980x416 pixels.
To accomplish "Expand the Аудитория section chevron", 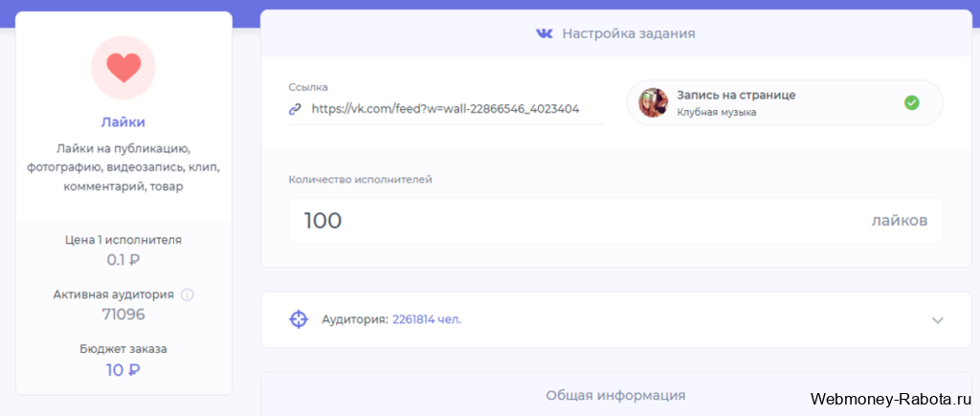I will pos(937,319).
